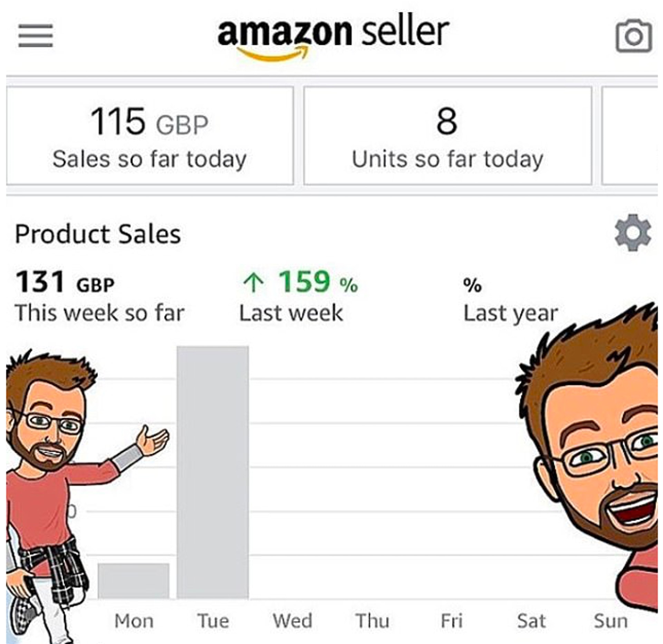Image resolution: width=663 pixels, height=644 pixels.
Task: Select the Tuesday sales bar
Action: (212, 472)
